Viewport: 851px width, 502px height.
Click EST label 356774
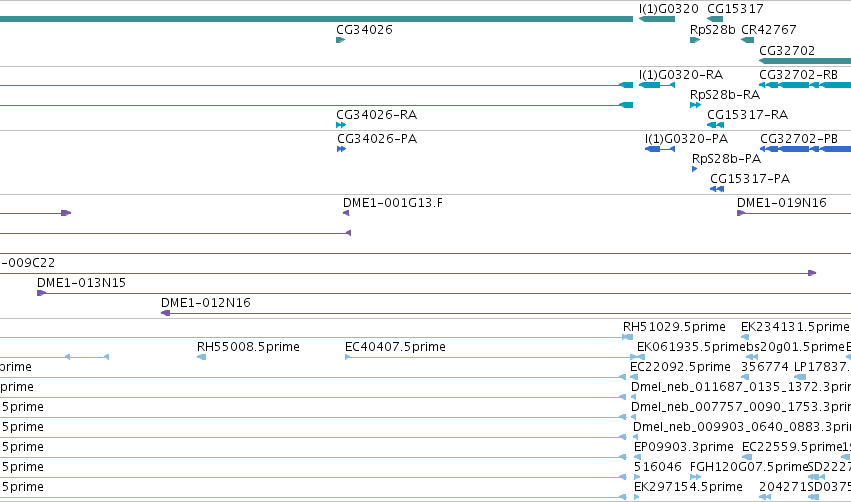[765, 367]
